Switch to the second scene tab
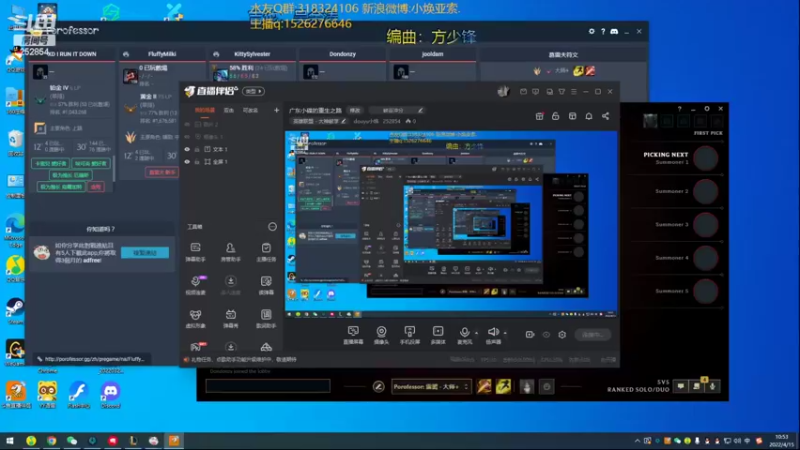Viewport: 800px width, 450px height. [x=229, y=110]
